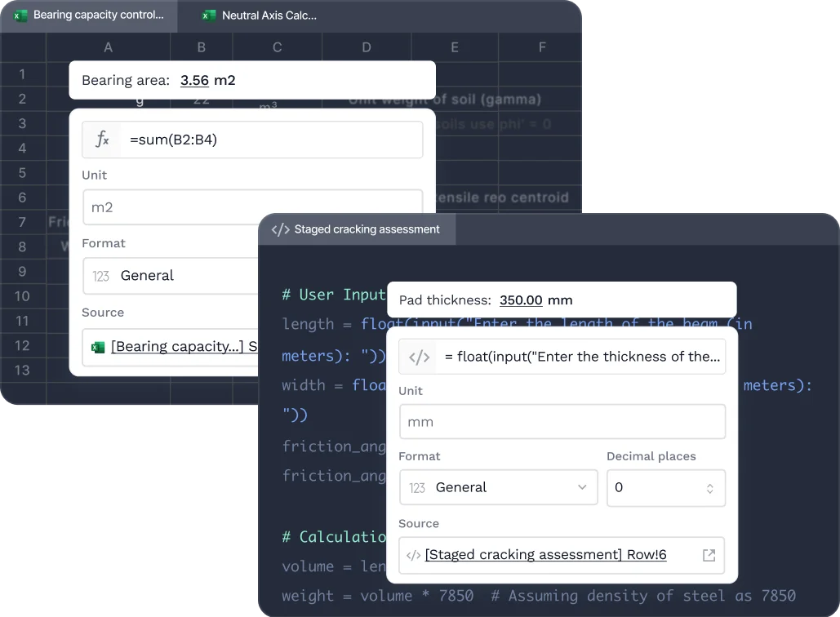Image resolution: width=840 pixels, height=617 pixels.
Task: Select row 1 header in spreadsheet
Action: click(23, 74)
